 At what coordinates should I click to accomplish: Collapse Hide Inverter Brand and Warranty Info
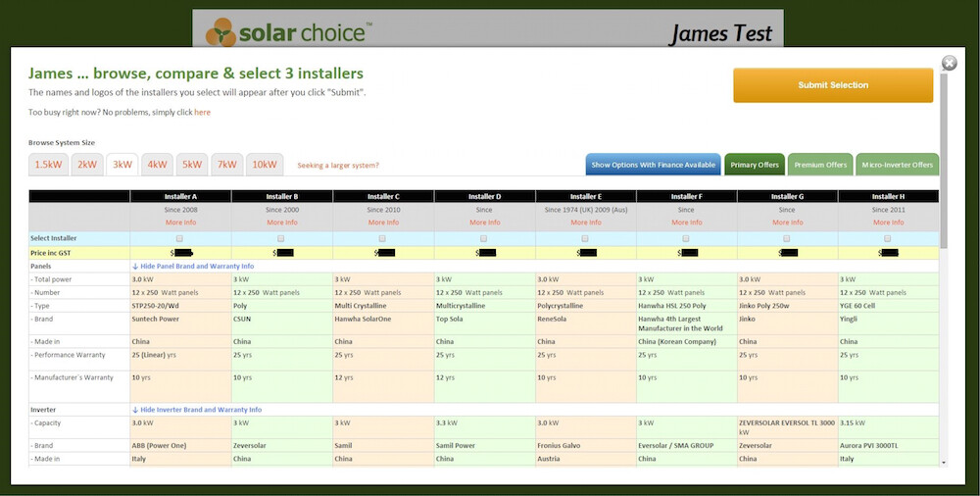pos(197,410)
